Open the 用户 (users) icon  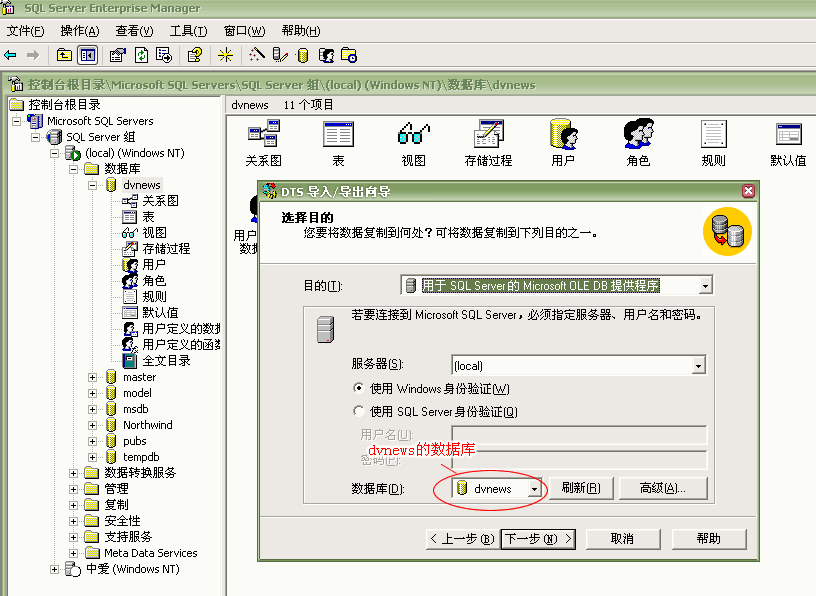tap(562, 137)
